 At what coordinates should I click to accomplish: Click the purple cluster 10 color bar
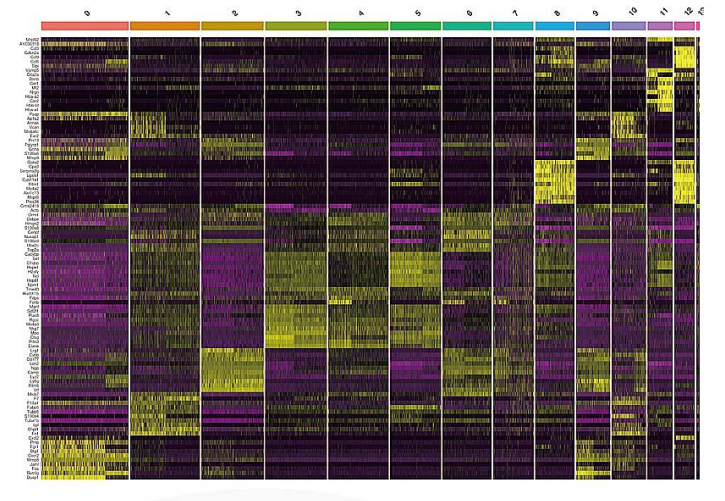628,25
